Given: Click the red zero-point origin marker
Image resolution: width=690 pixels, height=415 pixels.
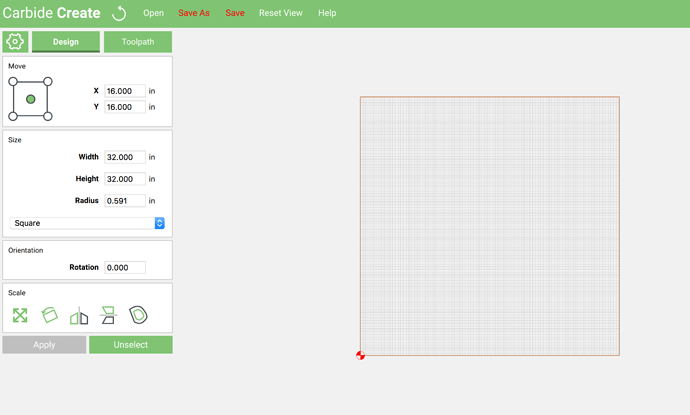Looking at the screenshot, I should click(360, 355).
